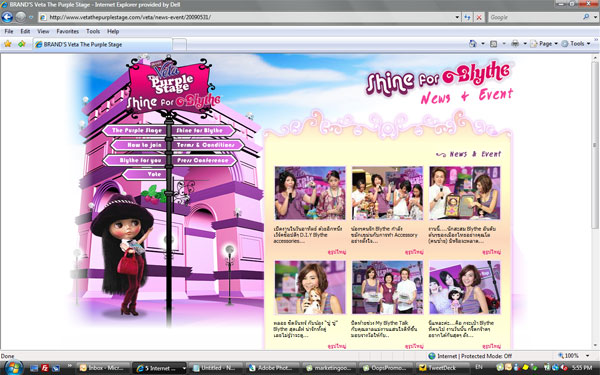The image size is (600, 375).
Task: Click the marketingoo taskbar button
Action: (x=329, y=368)
